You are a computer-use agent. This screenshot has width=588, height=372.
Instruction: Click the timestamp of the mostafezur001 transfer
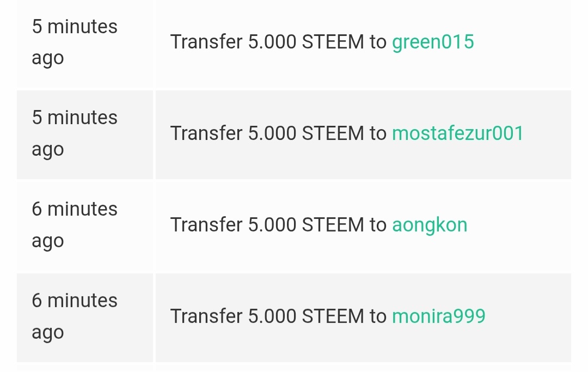pyautogui.click(x=75, y=133)
